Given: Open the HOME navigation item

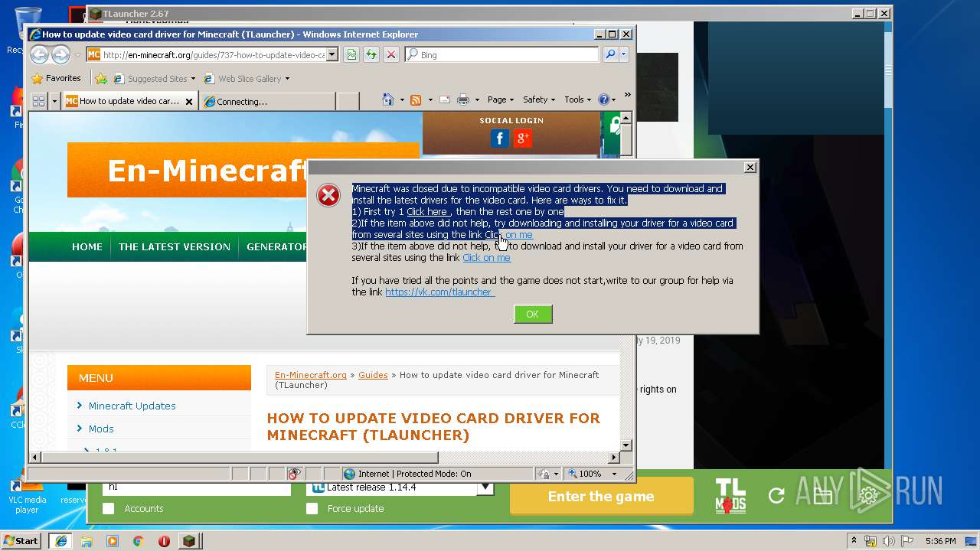Looking at the screenshot, I should click(x=87, y=246).
